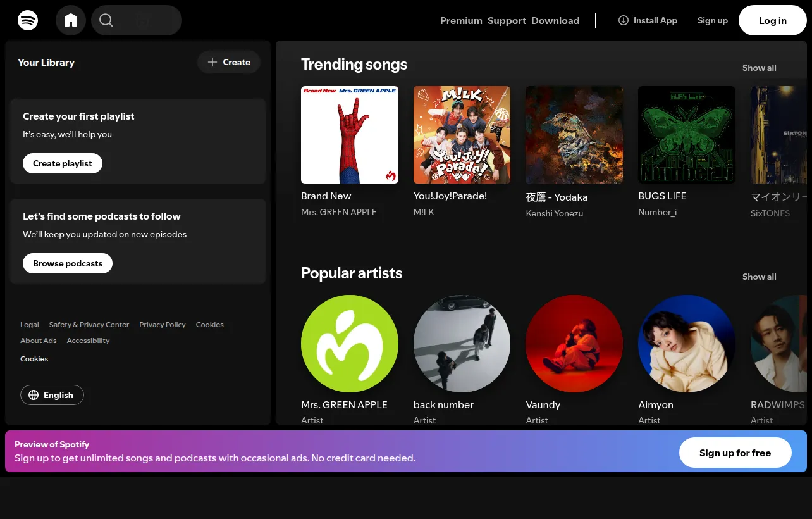
Task: Click the "M!LK" artist name
Action: (424, 212)
